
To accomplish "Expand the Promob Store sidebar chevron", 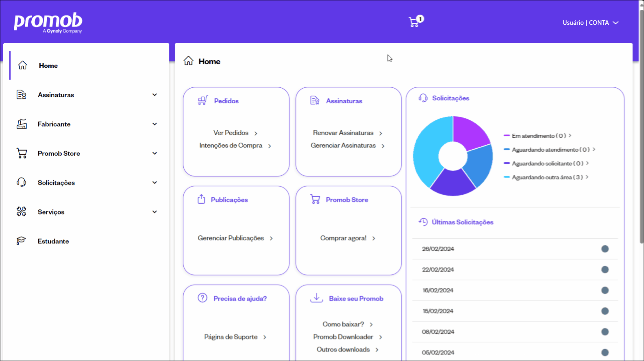I will coord(154,153).
